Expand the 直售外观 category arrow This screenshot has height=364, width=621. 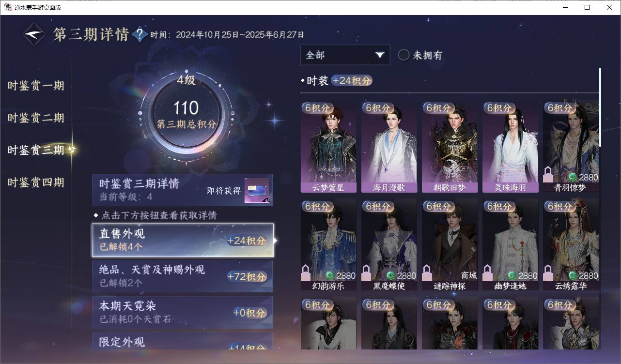point(276,240)
